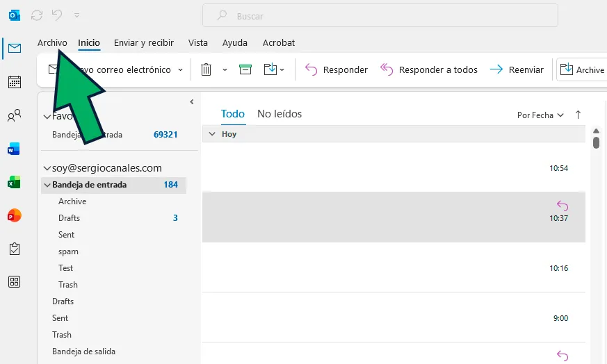The height and width of the screenshot is (364, 607).
Task: Collapse the soy@sergiocanales.com account
Action: [47, 168]
